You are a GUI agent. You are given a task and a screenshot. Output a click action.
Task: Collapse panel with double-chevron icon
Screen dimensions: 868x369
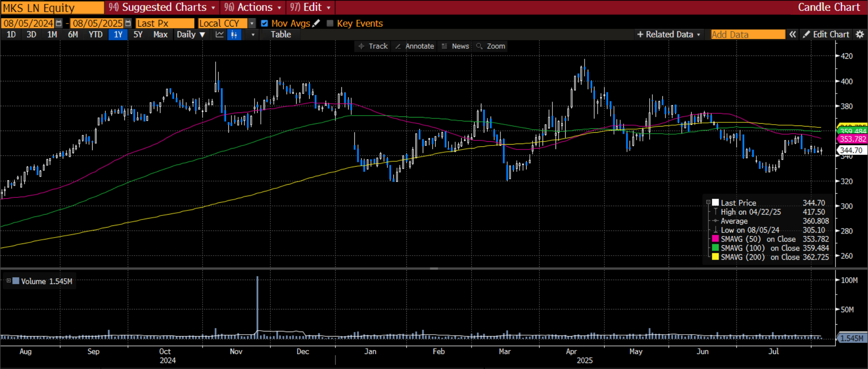point(793,34)
